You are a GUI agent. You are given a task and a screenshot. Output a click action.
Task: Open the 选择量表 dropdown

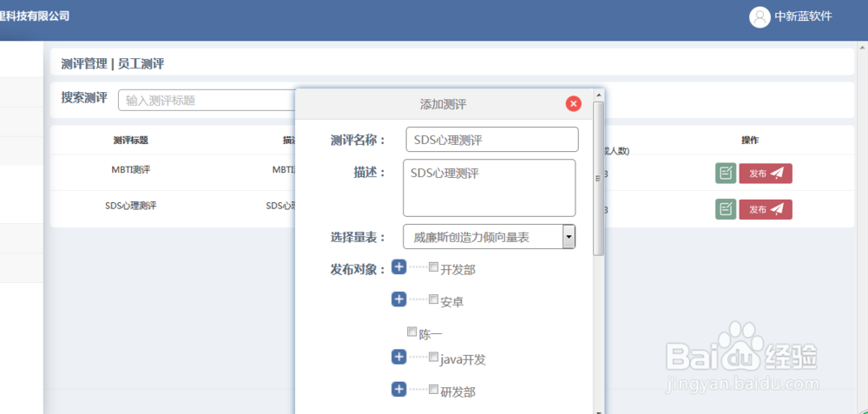point(490,237)
